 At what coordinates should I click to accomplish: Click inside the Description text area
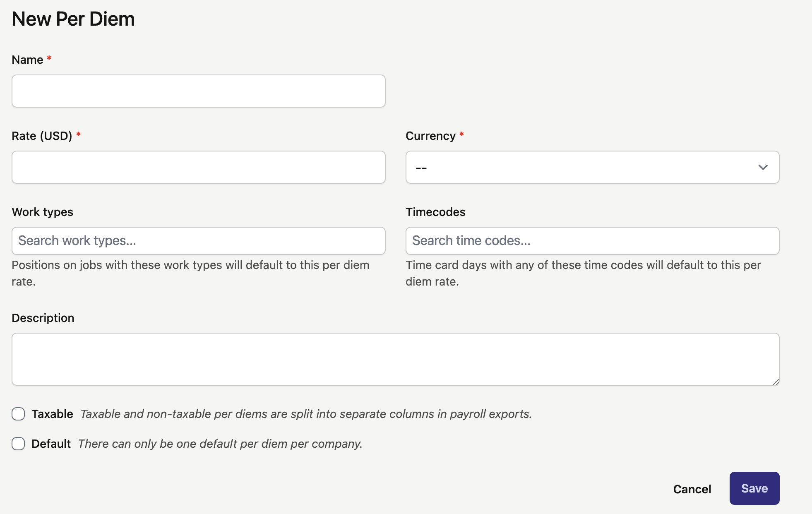tap(395, 359)
